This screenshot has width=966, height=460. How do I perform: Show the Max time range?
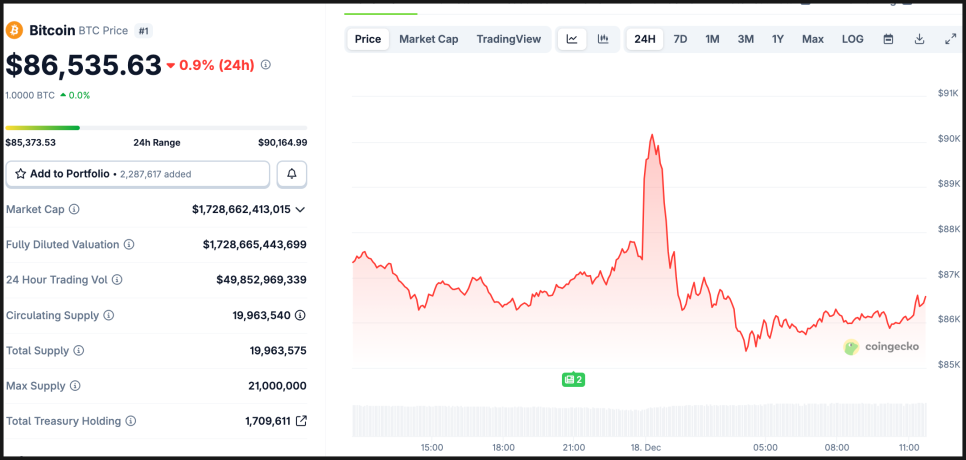click(812, 39)
